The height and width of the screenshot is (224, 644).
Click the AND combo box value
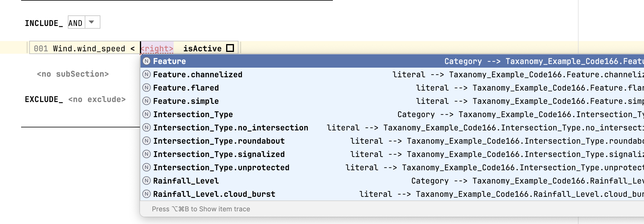pos(76,23)
